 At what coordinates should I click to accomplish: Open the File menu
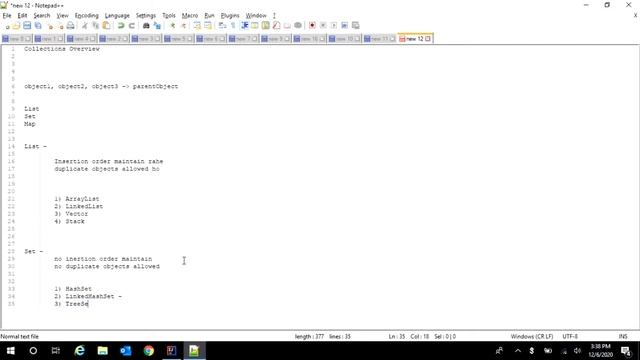7,16
